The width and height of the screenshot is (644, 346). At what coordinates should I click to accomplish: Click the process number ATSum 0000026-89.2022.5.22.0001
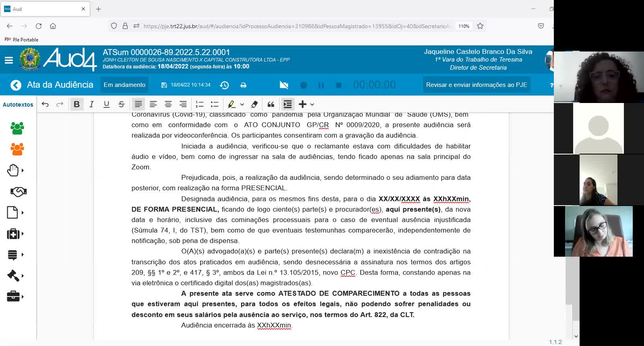tap(166, 52)
